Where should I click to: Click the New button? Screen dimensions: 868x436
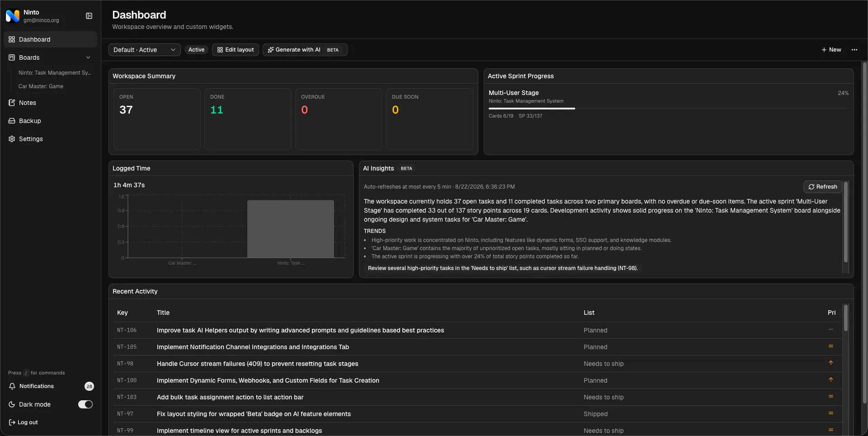point(831,50)
